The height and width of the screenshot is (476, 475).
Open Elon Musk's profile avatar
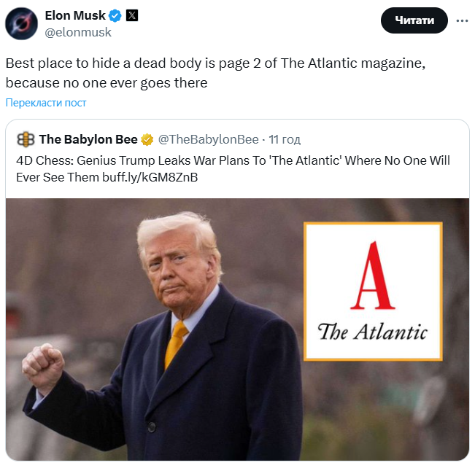(x=21, y=23)
